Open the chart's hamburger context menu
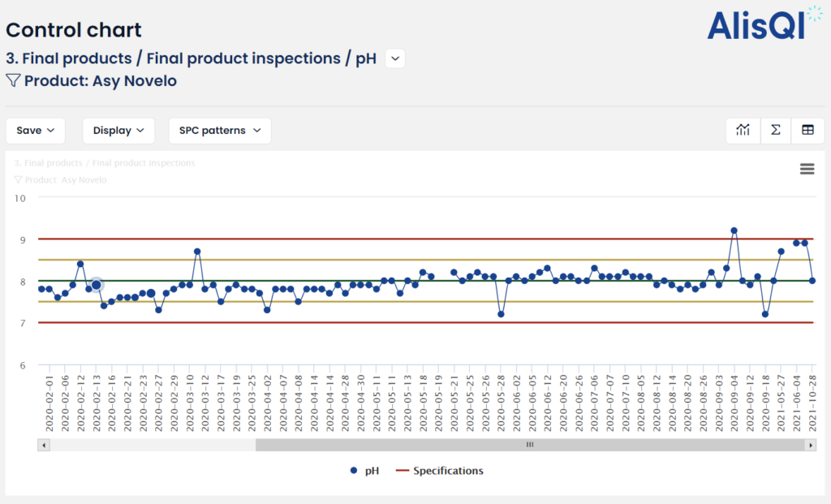 point(807,168)
